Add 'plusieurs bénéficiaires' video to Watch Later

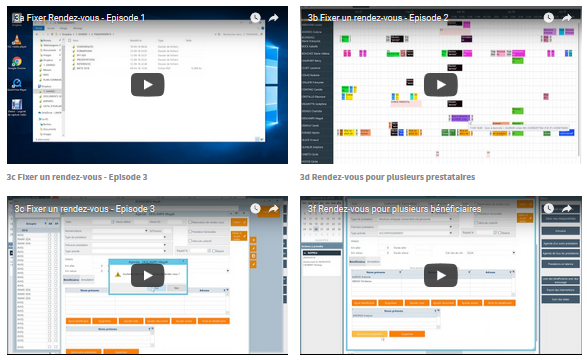548,208
